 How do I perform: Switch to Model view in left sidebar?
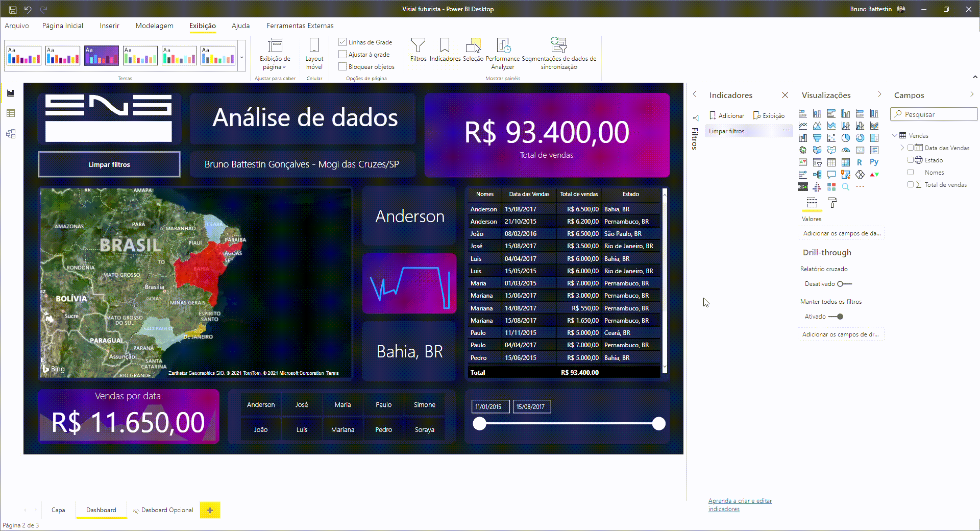[x=11, y=134]
